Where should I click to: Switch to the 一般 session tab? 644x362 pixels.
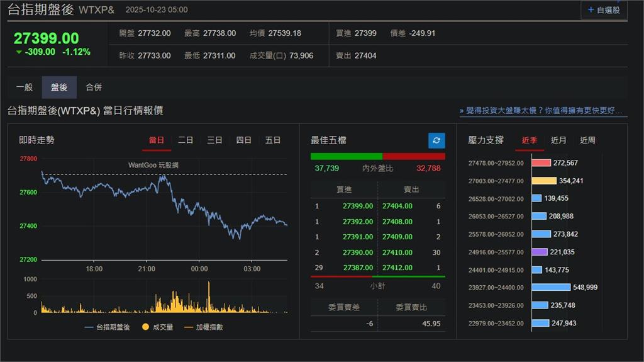pyautogui.click(x=25, y=88)
